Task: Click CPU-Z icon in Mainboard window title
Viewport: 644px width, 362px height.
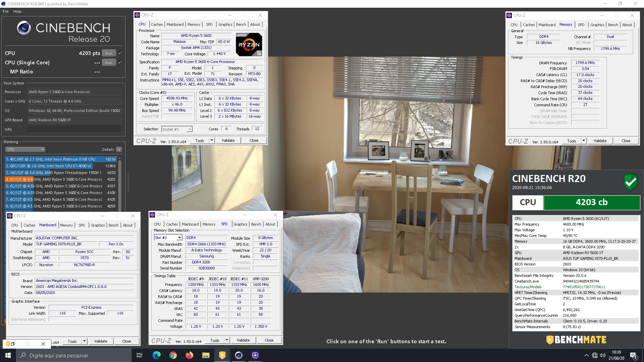Action: click(x=10, y=216)
